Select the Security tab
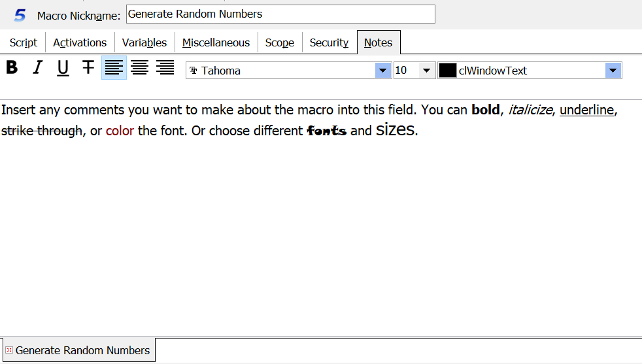The image size is (642, 364). point(329,42)
